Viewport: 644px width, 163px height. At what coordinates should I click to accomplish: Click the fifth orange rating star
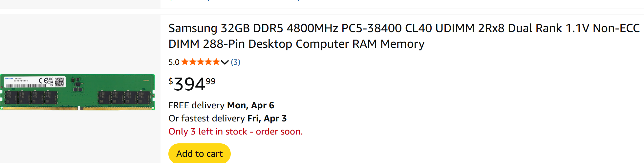216,62
